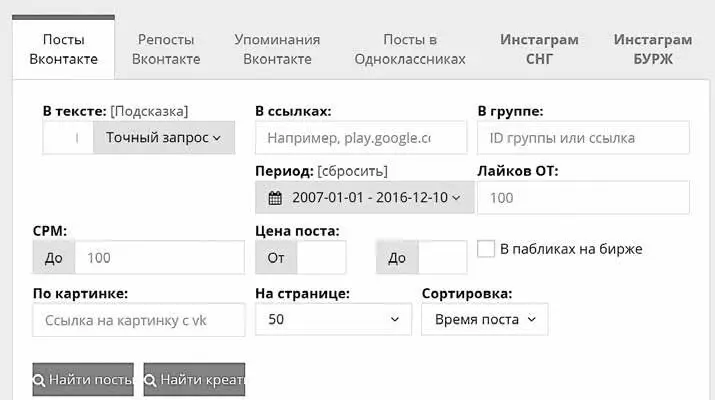Open the Репосты Вконтакте tab
Screen dimensions: 715x400
pyautogui.click(x=166, y=49)
